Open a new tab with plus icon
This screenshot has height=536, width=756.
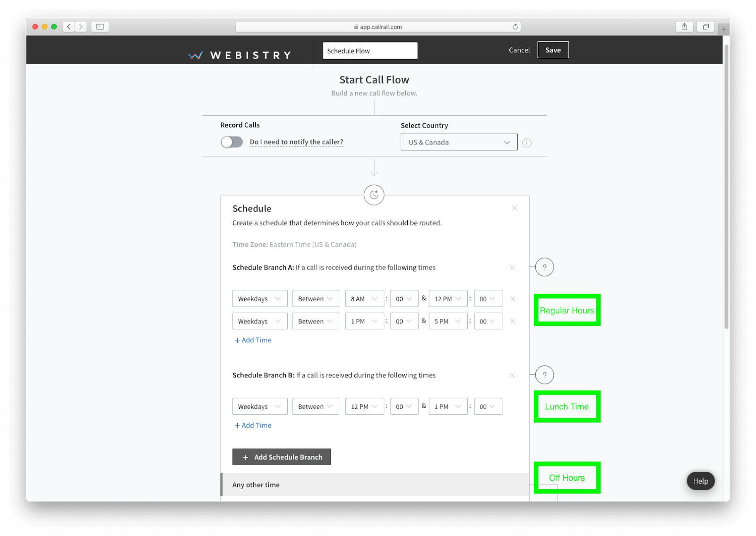tap(723, 30)
